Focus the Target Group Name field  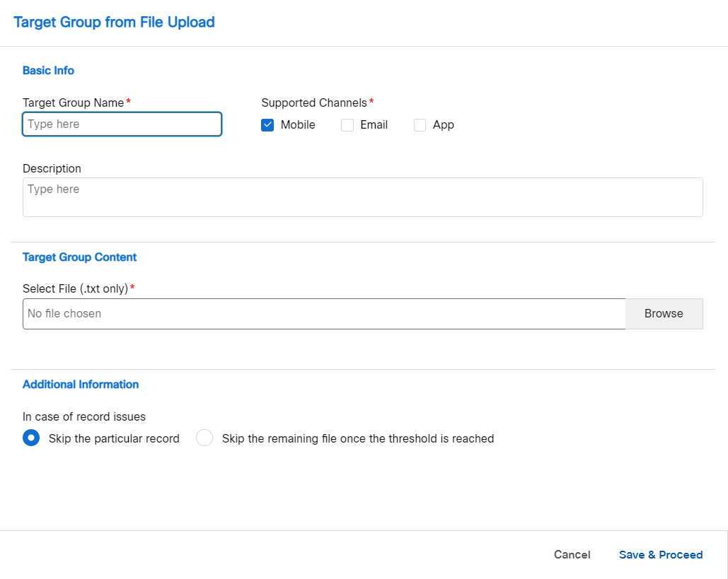[x=122, y=124]
